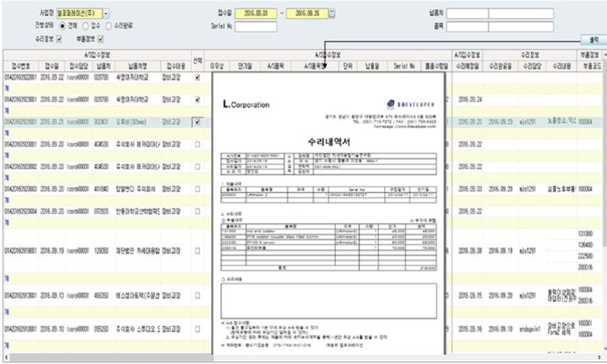Click the 한동대학교산학협력단 customer name cell
This screenshot has height=364, width=607.
[x=138, y=212]
